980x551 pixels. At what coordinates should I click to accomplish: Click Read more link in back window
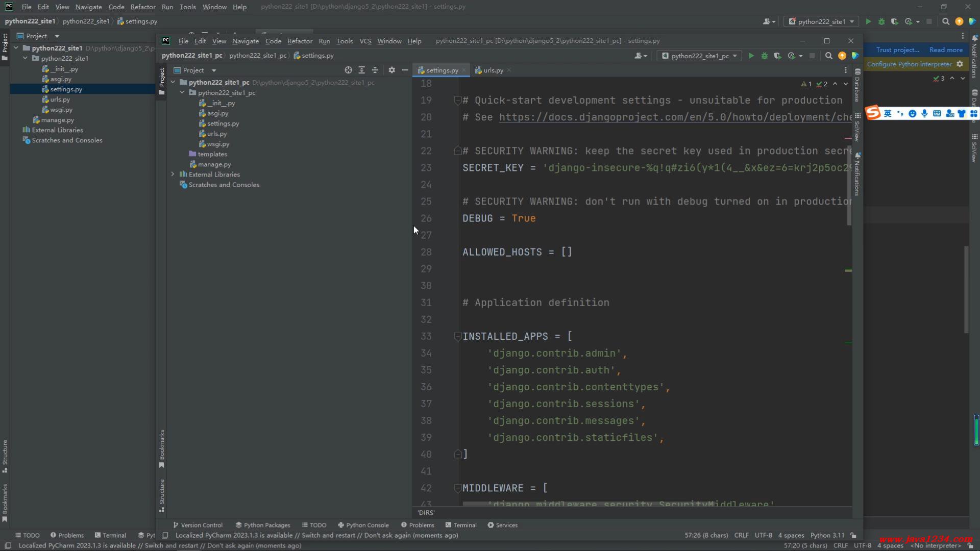coord(946,49)
